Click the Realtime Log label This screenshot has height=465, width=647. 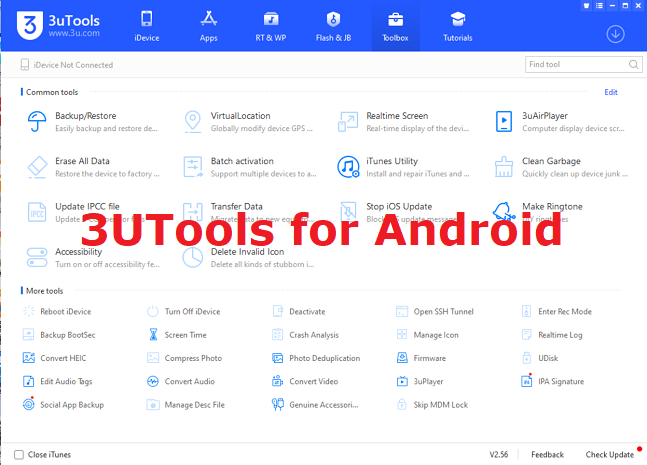tap(560, 335)
